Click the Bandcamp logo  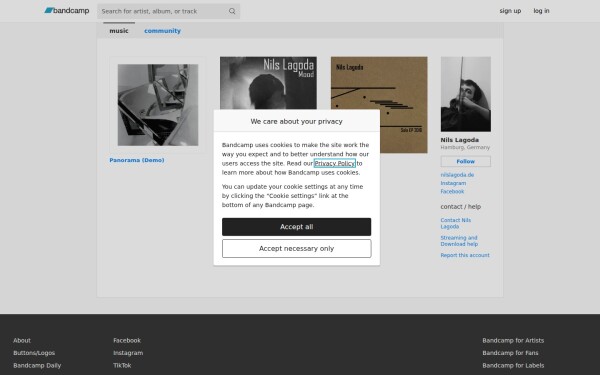[x=67, y=11]
